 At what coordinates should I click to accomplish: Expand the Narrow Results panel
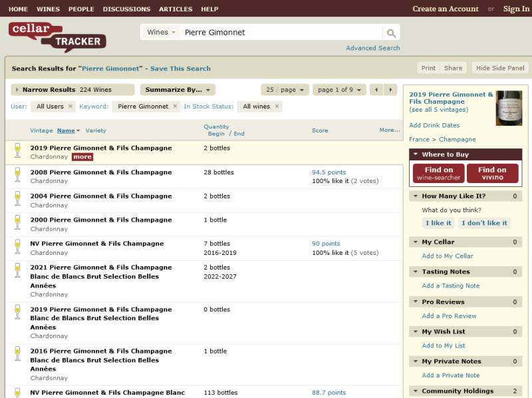[x=72, y=90]
